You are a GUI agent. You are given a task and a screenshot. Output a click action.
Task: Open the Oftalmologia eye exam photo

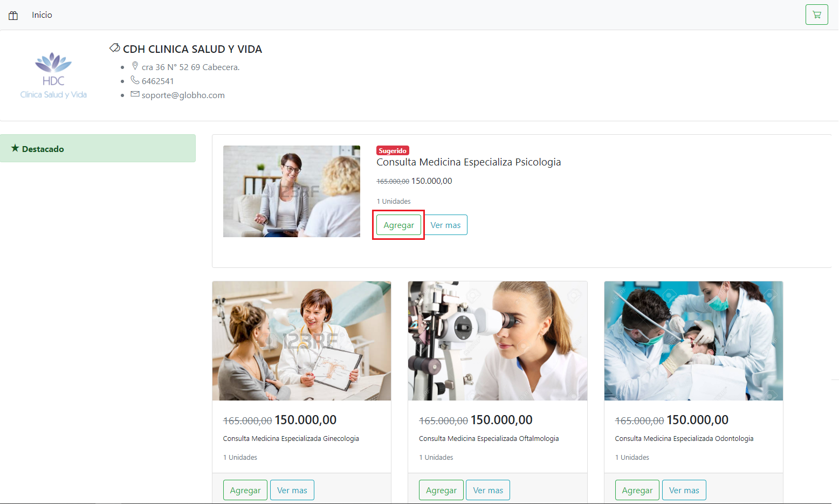(x=497, y=341)
